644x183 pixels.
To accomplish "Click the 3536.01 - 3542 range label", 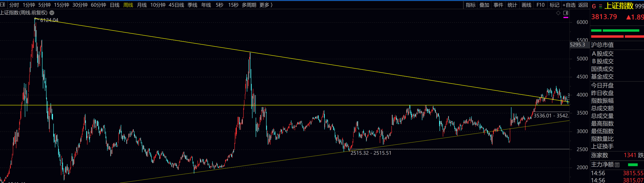I will tap(551, 116).
